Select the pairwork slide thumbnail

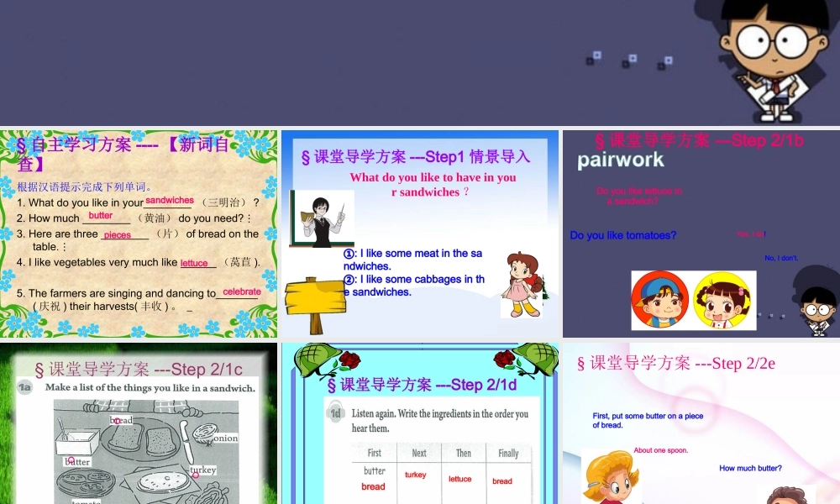pyautogui.click(x=700, y=233)
